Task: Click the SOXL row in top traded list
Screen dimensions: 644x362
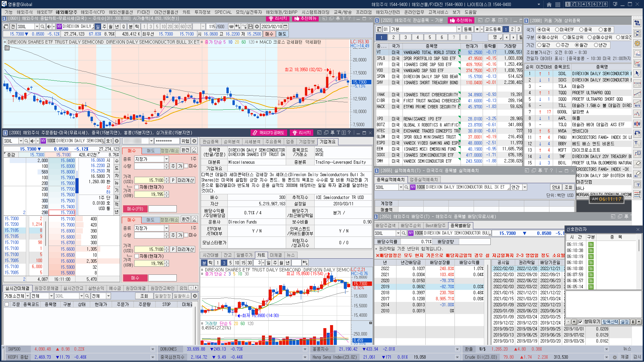Action: (x=578, y=73)
